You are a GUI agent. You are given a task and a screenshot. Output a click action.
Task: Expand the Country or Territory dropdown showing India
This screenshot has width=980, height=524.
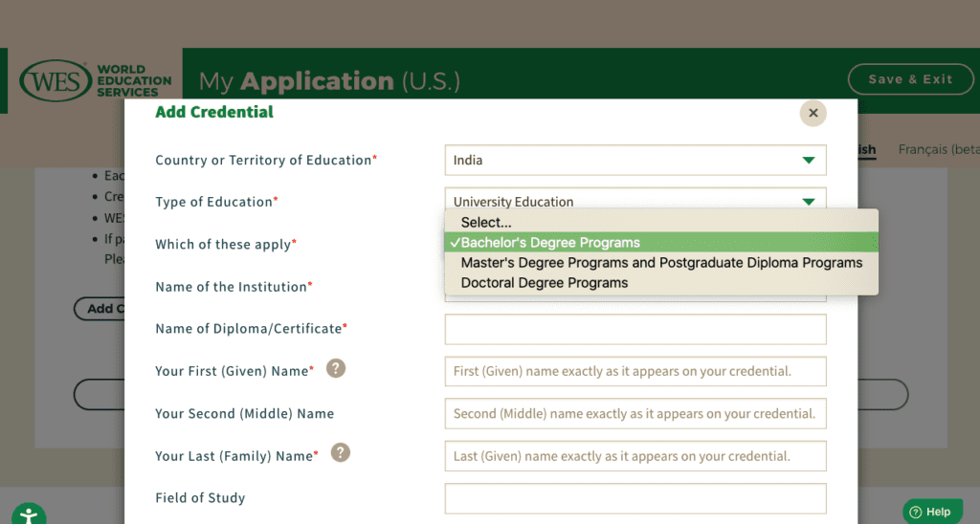[x=635, y=160]
